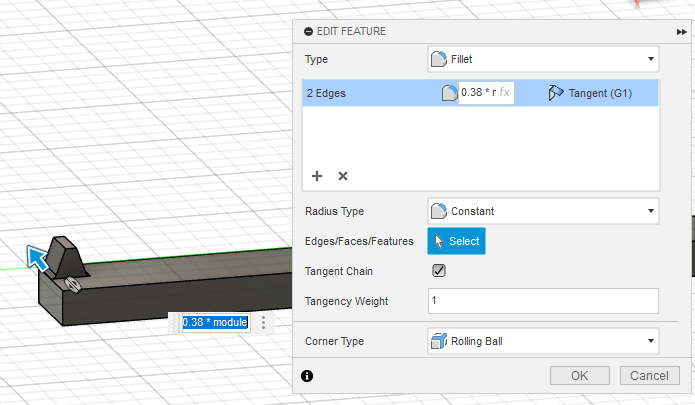The image size is (695, 405).
Task: Open the Radius Type dropdown showing Constant
Action: point(543,211)
